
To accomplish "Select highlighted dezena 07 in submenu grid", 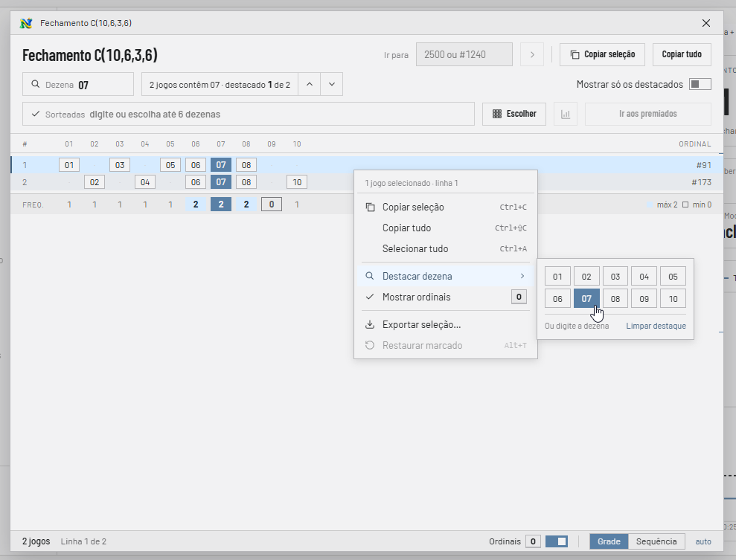I will [586, 299].
